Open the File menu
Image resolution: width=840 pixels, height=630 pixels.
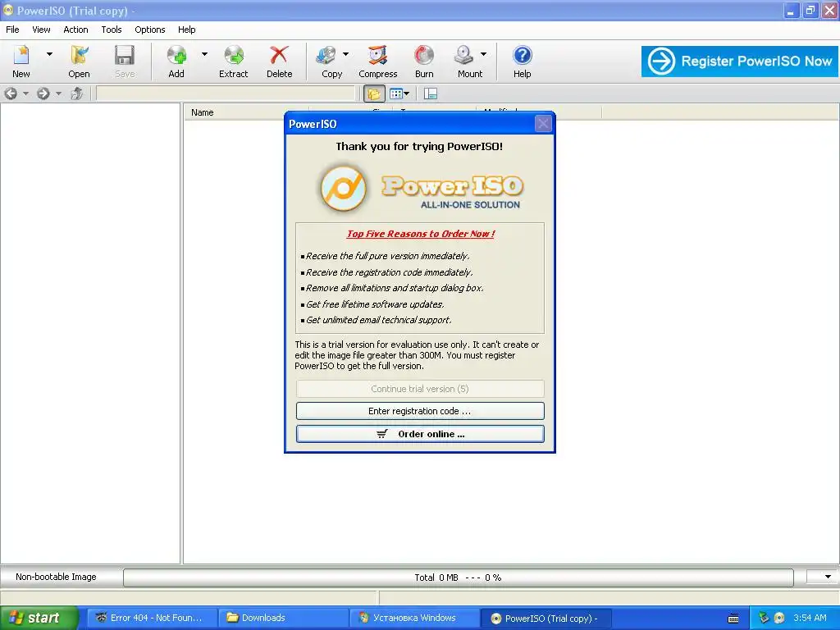point(12,30)
